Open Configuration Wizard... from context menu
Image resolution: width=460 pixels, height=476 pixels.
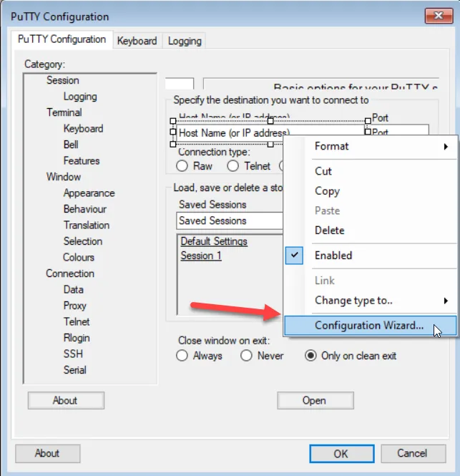pos(371,326)
